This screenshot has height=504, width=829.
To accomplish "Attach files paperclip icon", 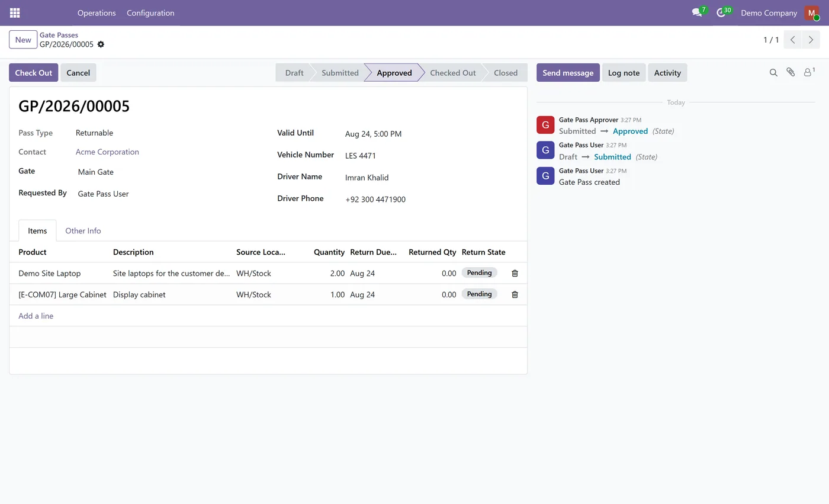I will point(791,72).
